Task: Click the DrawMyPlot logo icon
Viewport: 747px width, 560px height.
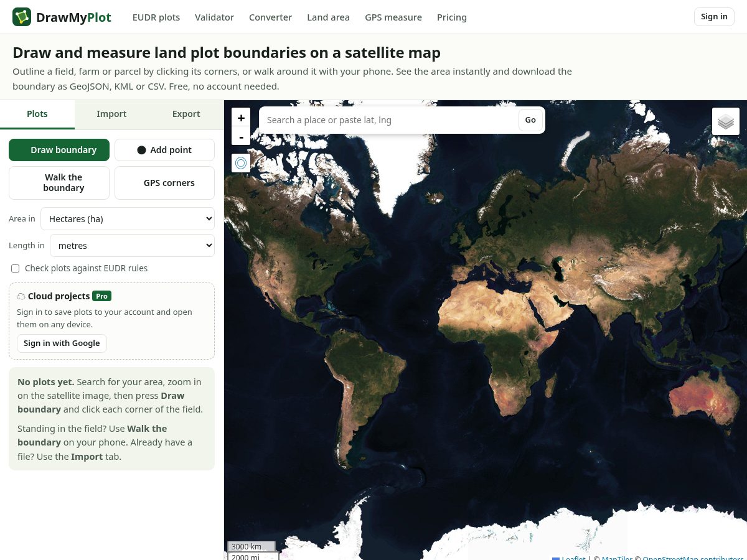Action: tap(22, 17)
